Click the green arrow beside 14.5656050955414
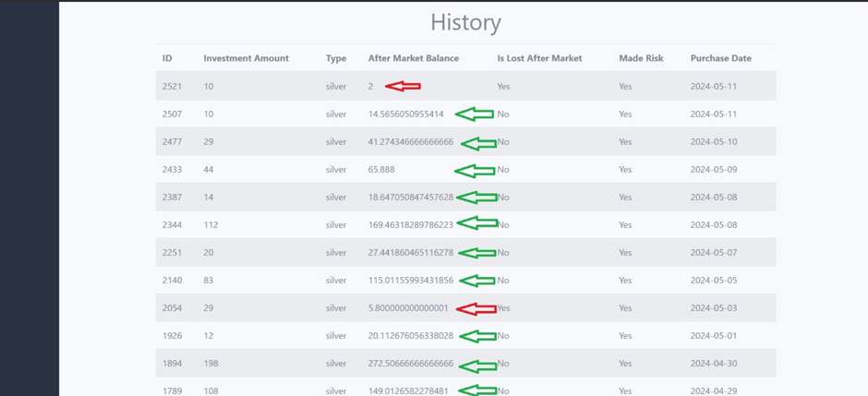This screenshot has width=868, height=396. (475, 114)
